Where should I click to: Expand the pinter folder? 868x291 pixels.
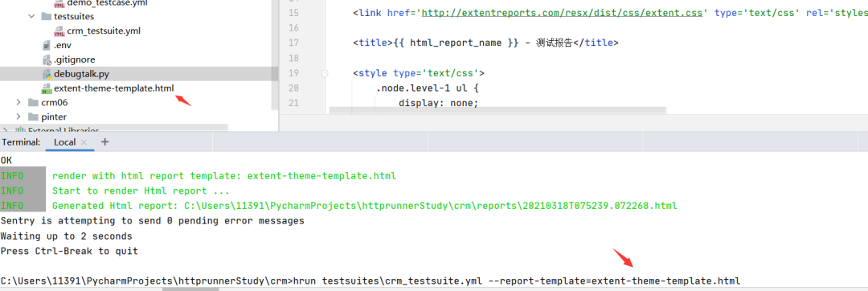(18, 117)
